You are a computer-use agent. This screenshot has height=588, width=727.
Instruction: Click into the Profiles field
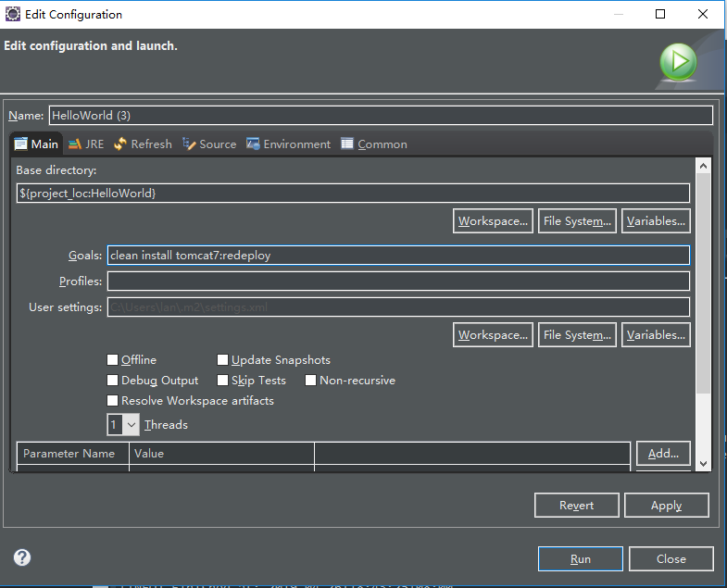398,281
